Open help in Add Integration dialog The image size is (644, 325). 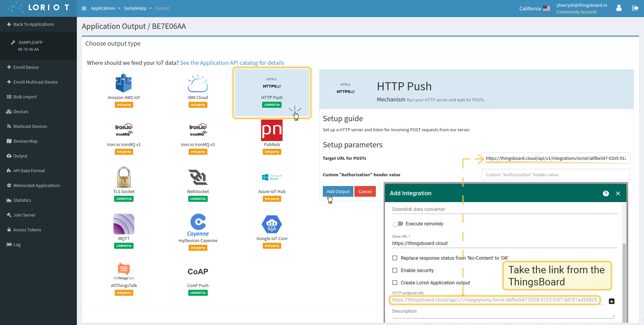tap(606, 193)
